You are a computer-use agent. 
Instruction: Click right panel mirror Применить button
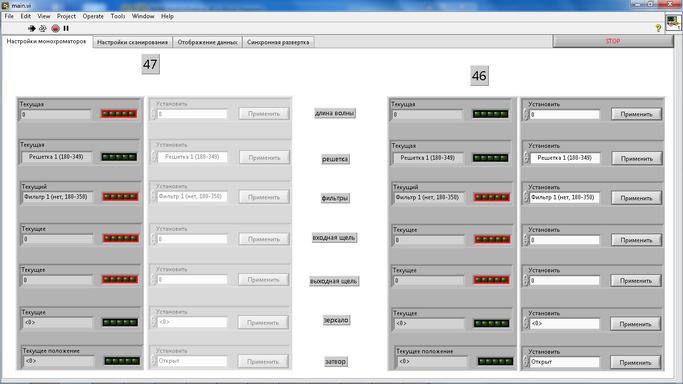[636, 324]
